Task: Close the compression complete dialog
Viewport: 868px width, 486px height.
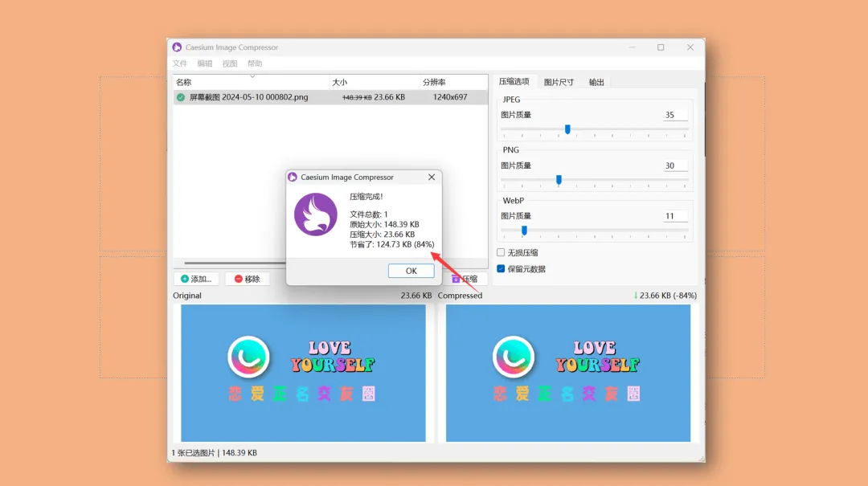Action: coord(432,178)
